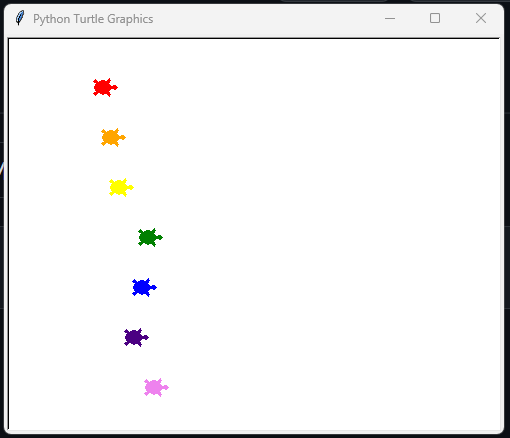510x438 pixels.
Task: Click the yellow turtle
Action: pos(121,187)
